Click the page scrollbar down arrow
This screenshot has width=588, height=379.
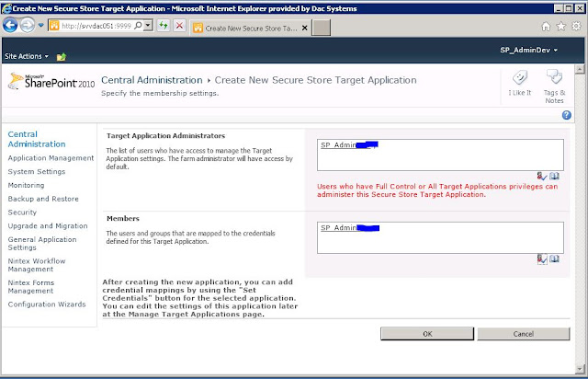(x=580, y=369)
